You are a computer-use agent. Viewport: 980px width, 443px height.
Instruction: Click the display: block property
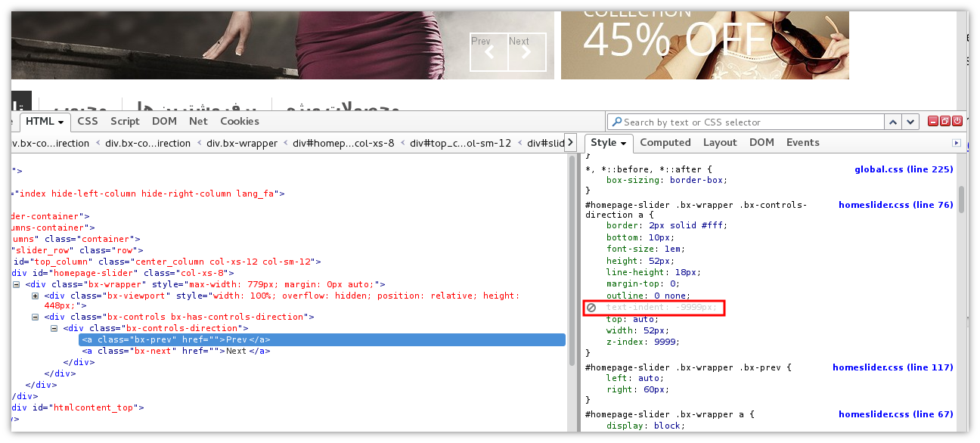tap(645, 426)
